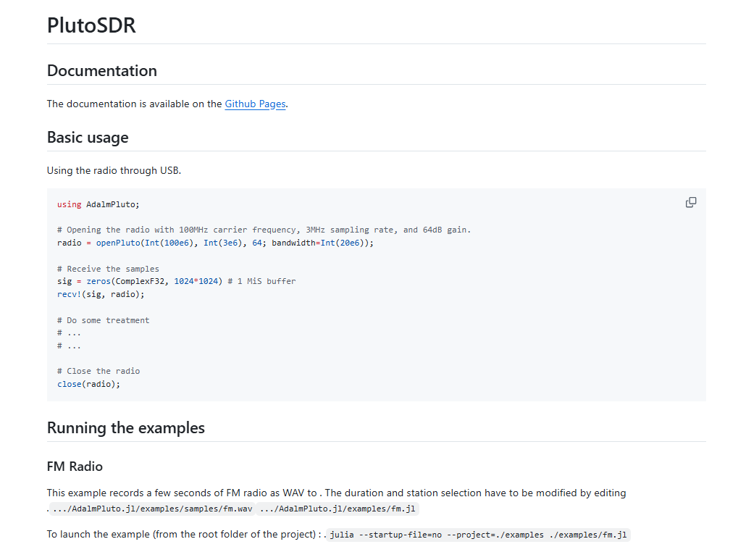Click the julia --startup-file=no command

tap(478, 535)
